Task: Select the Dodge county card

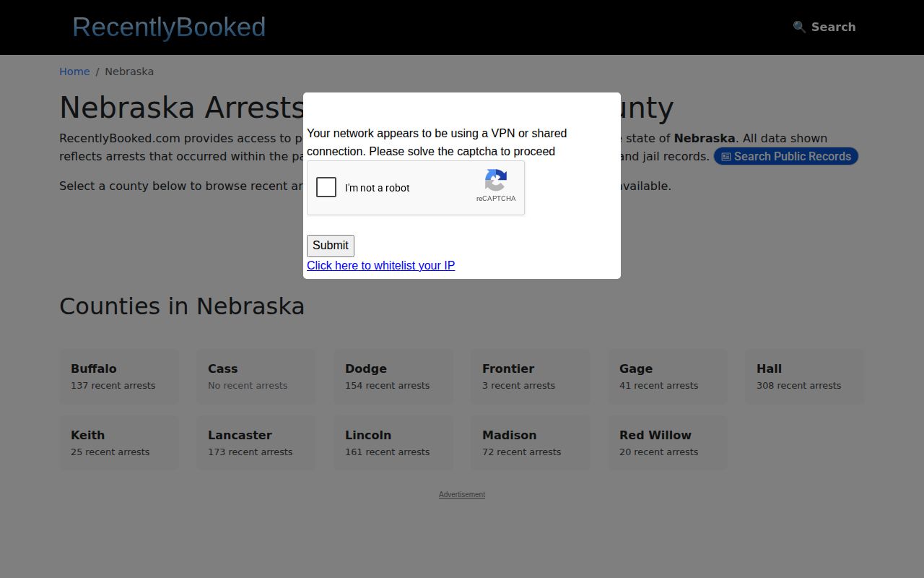Action: (393, 376)
